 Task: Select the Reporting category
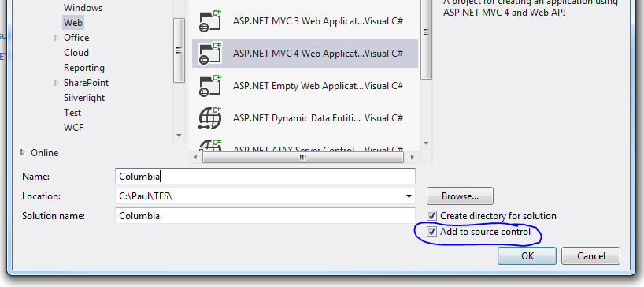pos(84,68)
